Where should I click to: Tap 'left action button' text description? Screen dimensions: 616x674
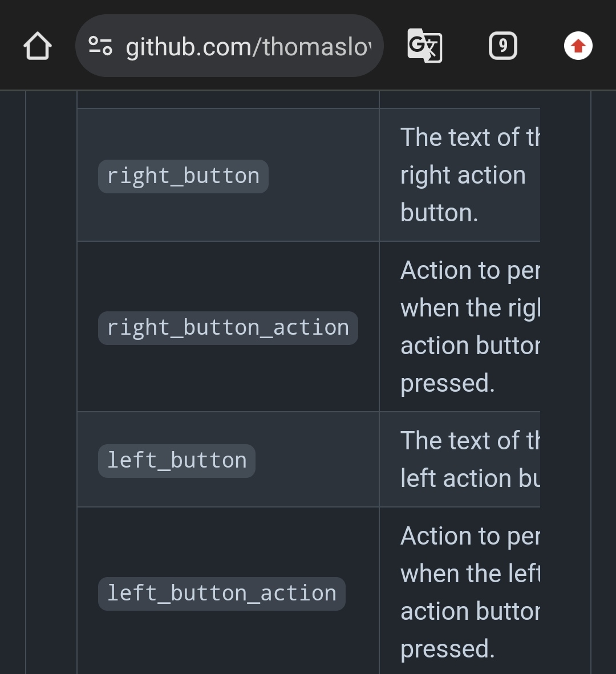[470, 478]
